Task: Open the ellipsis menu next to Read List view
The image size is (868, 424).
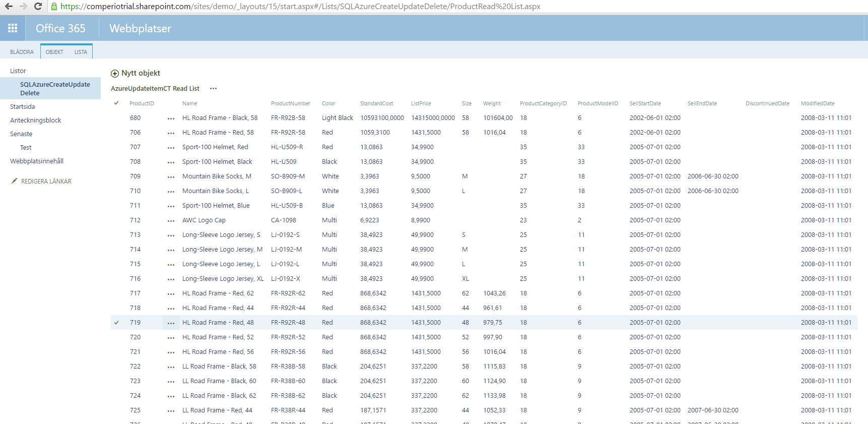Action: point(213,89)
